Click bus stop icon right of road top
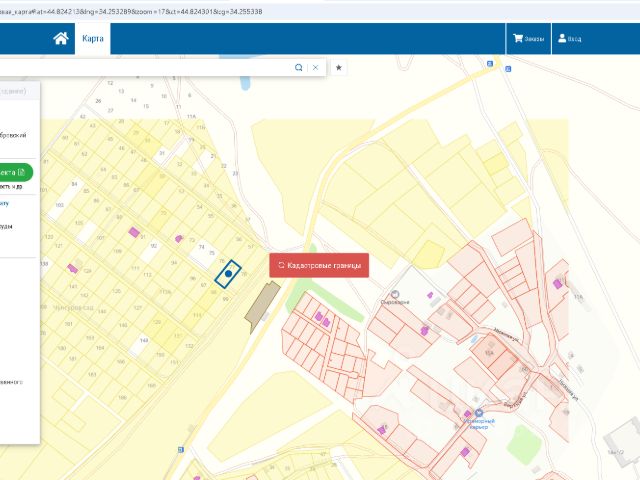640x480 pixels. pos(508,69)
